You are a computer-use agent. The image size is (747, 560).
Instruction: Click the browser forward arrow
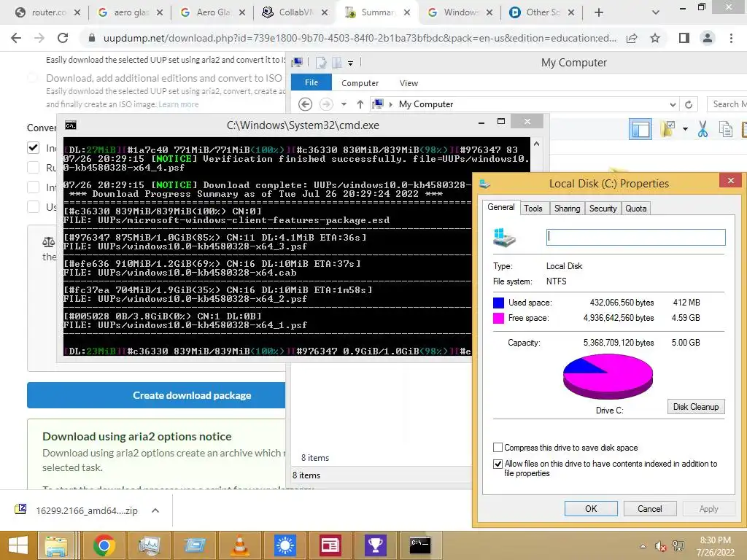[39, 38]
